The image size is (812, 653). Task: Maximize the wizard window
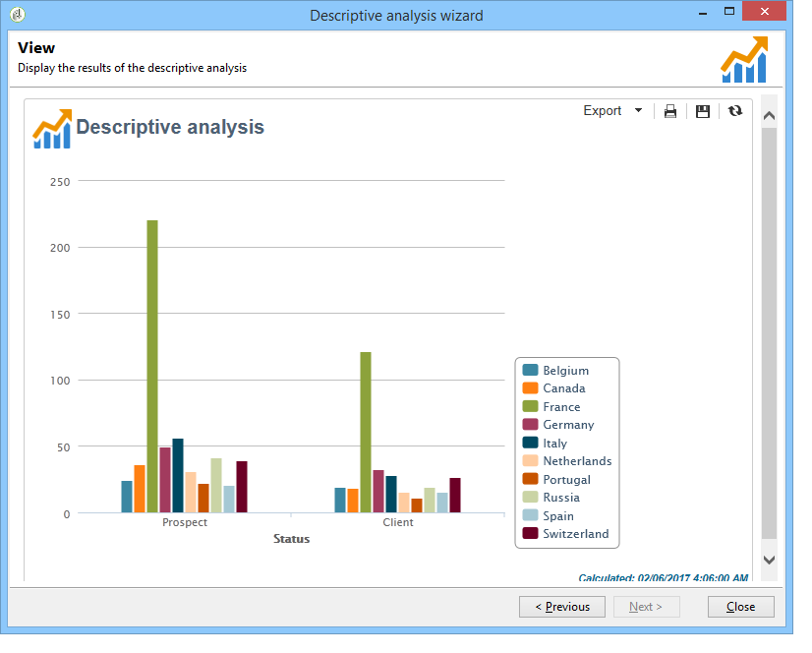click(x=729, y=12)
